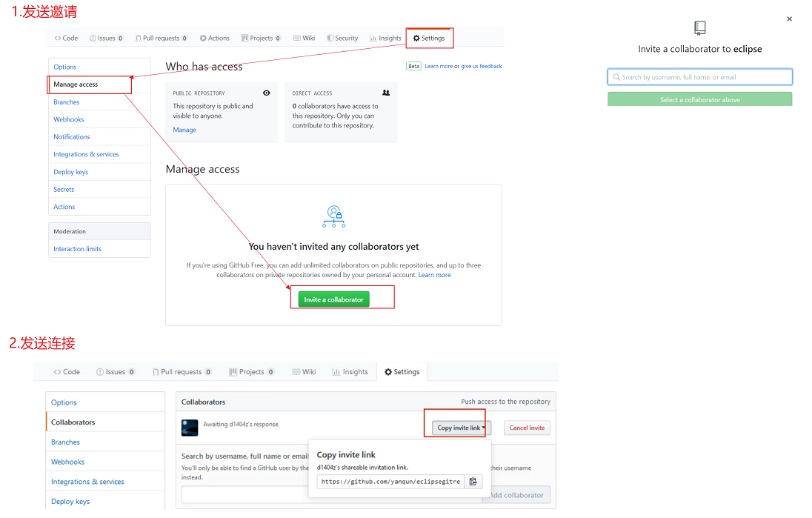Select the invite link URL text field
The height and width of the screenshot is (518, 812).
[x=390, y=482]
